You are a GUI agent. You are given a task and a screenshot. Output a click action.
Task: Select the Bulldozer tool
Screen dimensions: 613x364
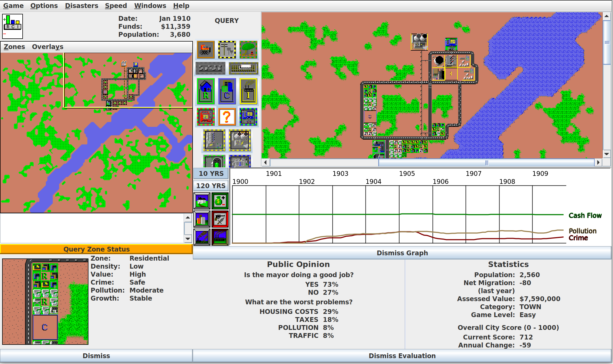(205, 50)
